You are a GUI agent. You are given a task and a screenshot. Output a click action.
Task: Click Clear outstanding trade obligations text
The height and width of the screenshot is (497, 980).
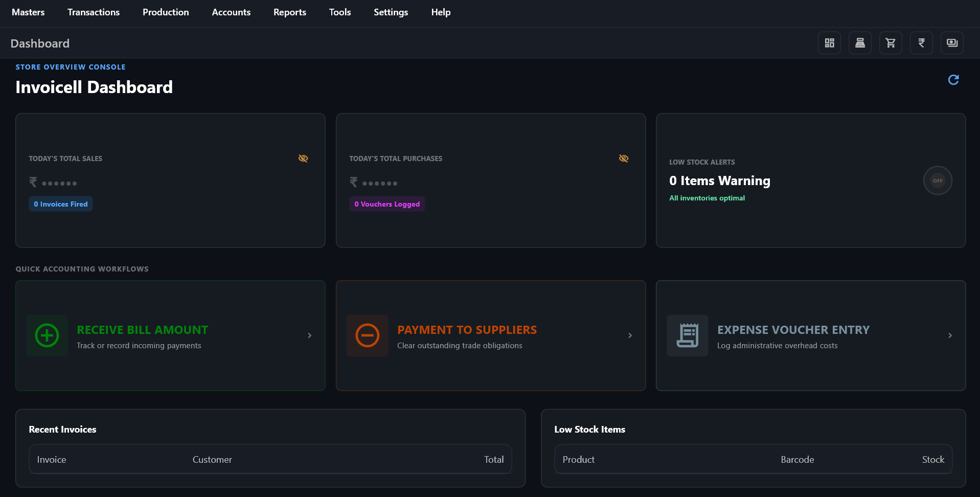coord(460,346)
